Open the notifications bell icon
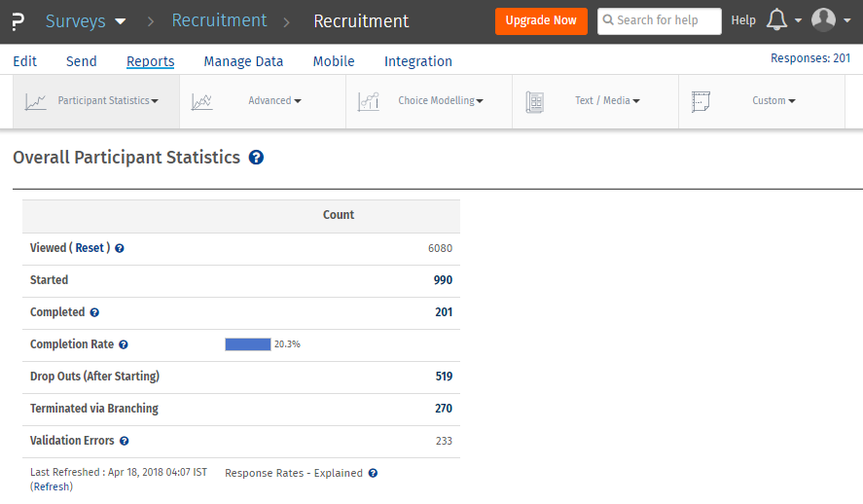This screenshot has height=504, width=863. pyautogui.click(x=776, y=20)
